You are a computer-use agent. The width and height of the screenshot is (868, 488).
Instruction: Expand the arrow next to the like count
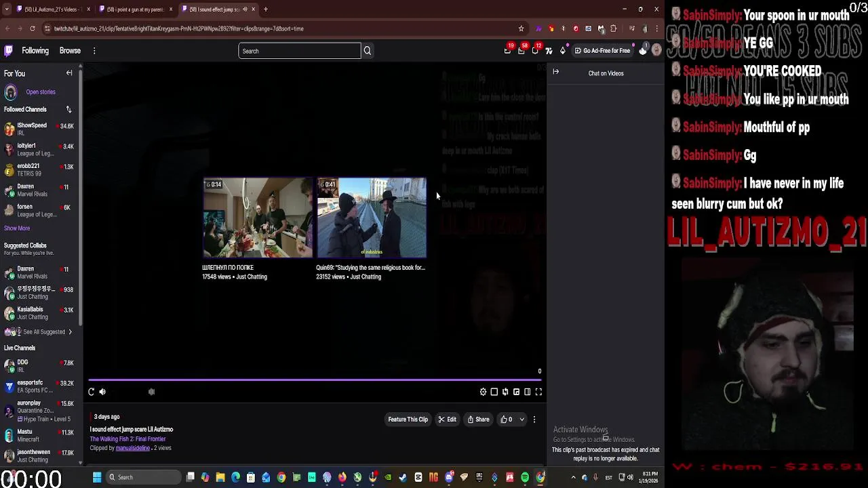pos(521,420)
